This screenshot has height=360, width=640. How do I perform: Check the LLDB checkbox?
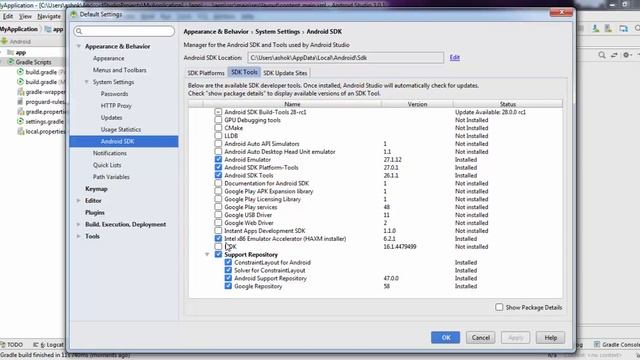coord(218,136)
